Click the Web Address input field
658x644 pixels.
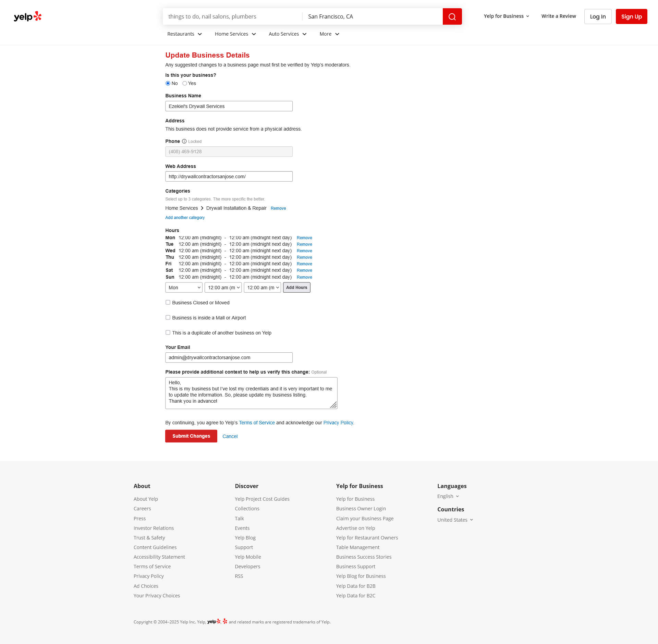click(x=229, y=177)
